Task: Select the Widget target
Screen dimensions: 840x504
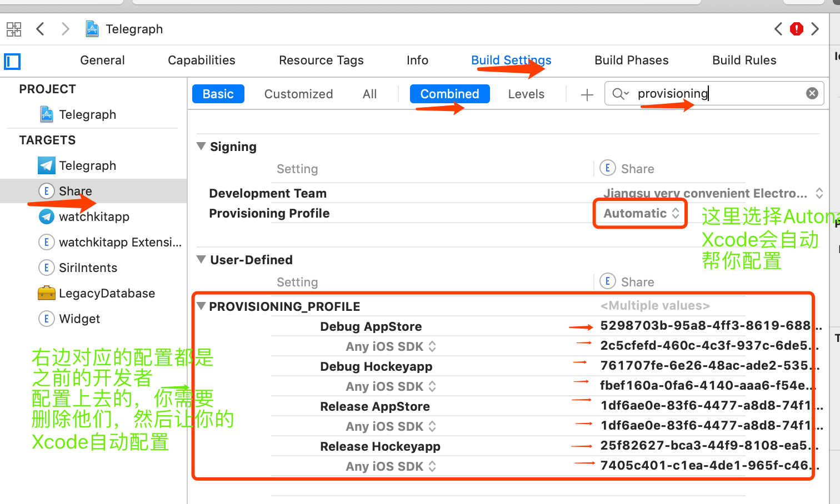Action: click(x=69, y=319)
